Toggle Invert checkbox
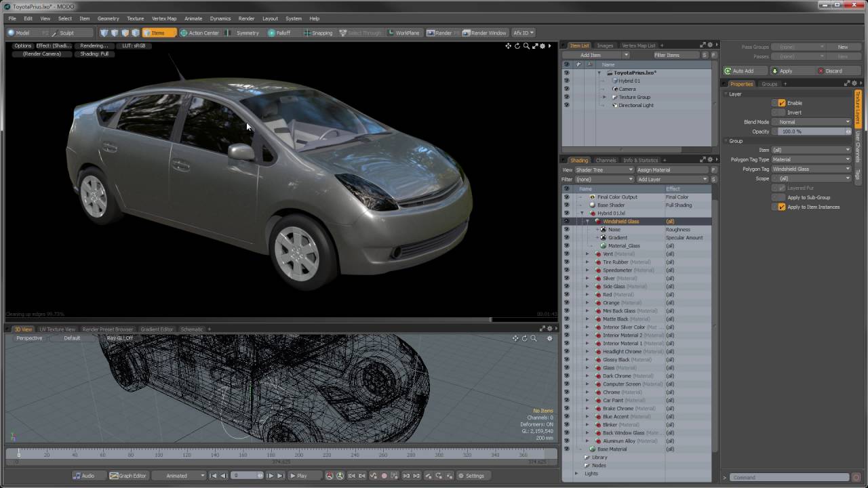Image resolution: width=868 pixels, height=488 pixels. click(x=782, y=113)
